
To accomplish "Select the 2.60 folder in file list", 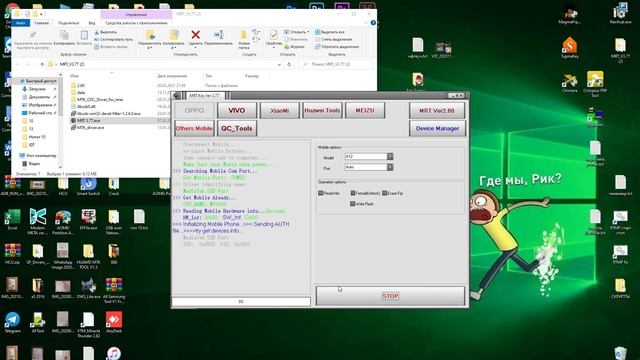I will coord(80,85).
